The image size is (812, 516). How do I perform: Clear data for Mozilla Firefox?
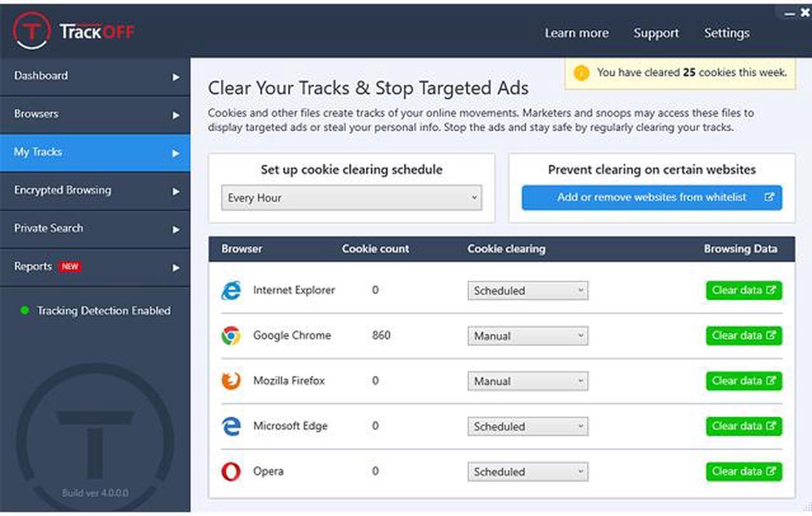tap(743, 381)
